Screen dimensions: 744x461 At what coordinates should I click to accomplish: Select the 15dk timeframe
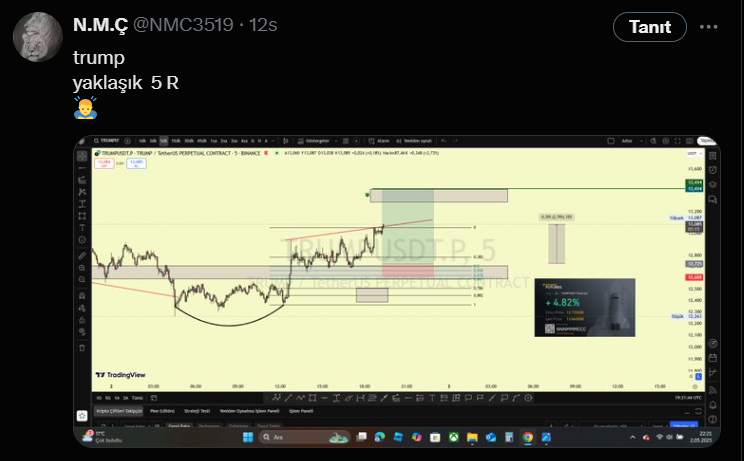[x=176, y=141]
